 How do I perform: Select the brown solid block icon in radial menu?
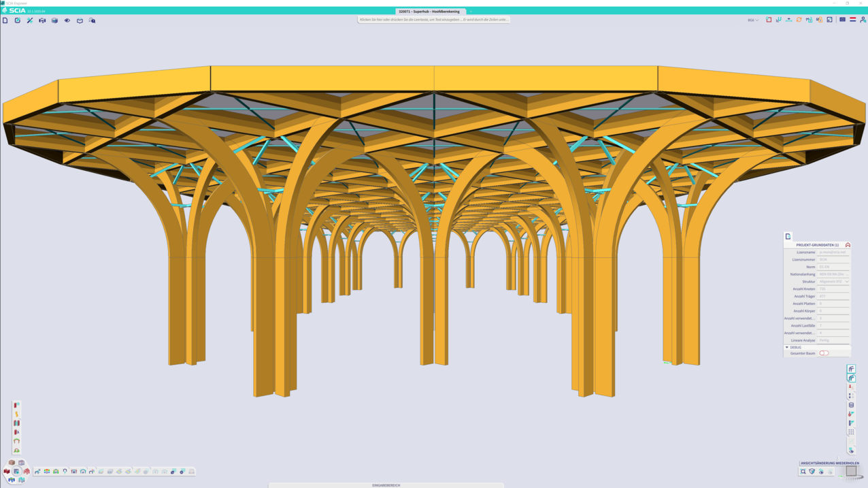[x=12, y=463]
